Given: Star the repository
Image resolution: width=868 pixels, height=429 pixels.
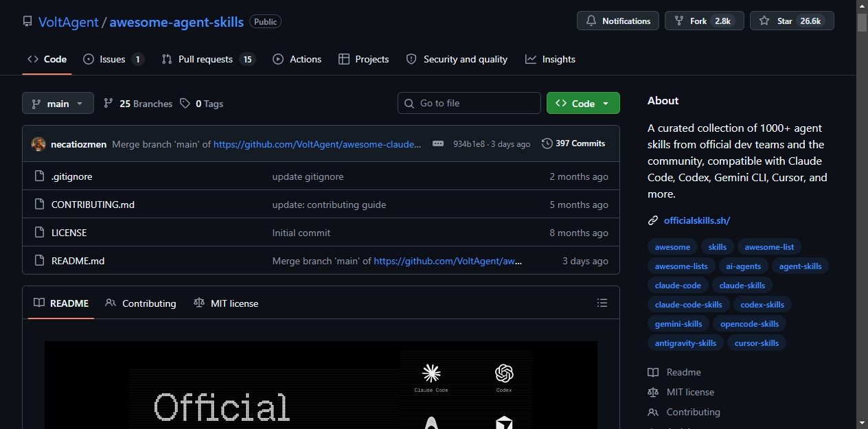Looking at the screenshot, I should 792,21.
